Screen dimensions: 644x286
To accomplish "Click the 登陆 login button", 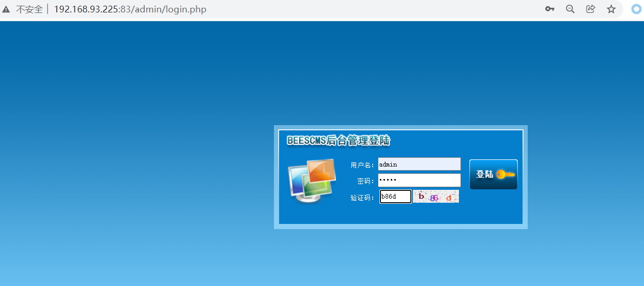I will [493, 174].
